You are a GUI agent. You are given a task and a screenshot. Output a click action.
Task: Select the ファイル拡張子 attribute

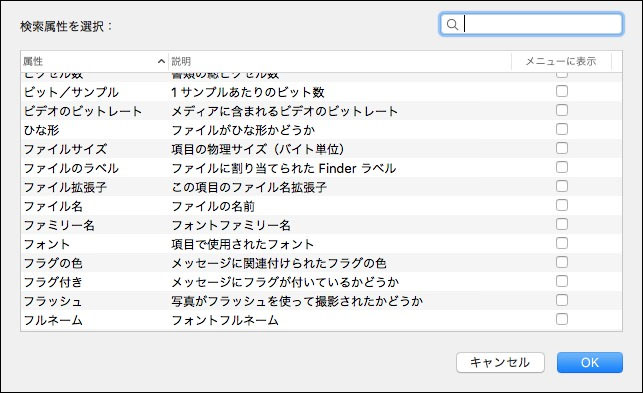65,187
